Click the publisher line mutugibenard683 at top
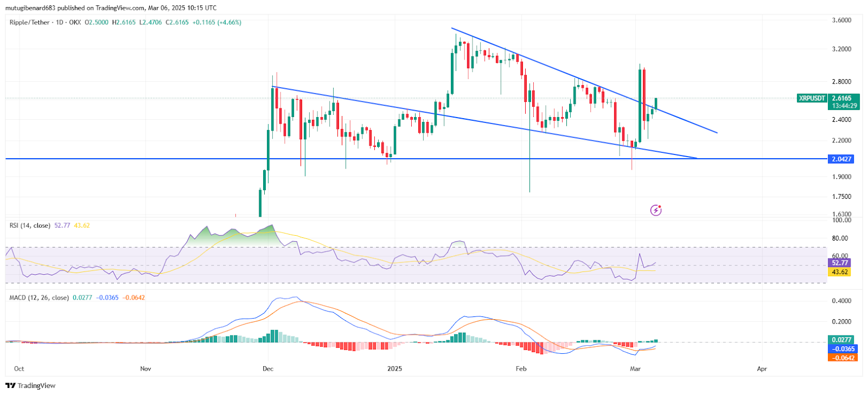868x395 pixels. [x=111, y=8]
